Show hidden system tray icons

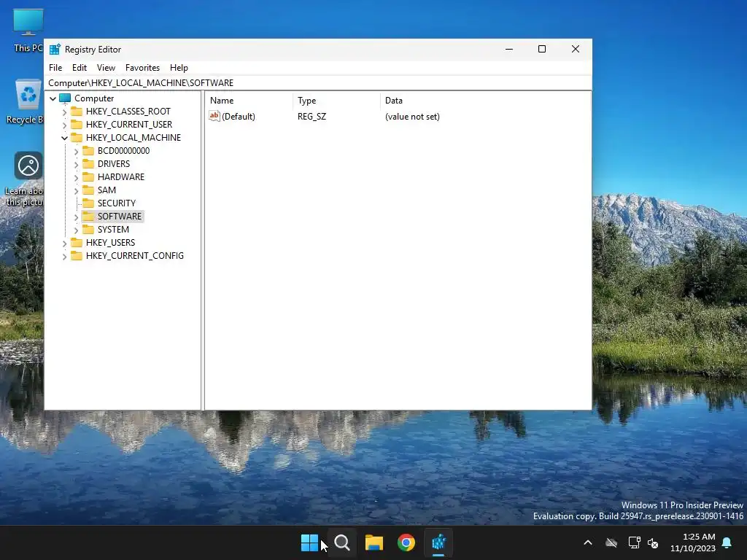(x=588, y=542)
